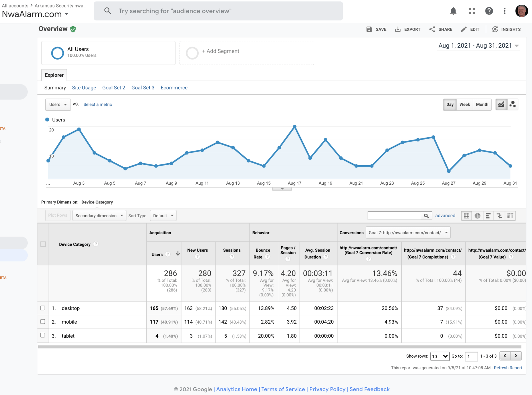532x395 pixels.
Task: Click the Export button
Action: pyautogui.click(x=408, y=29)
